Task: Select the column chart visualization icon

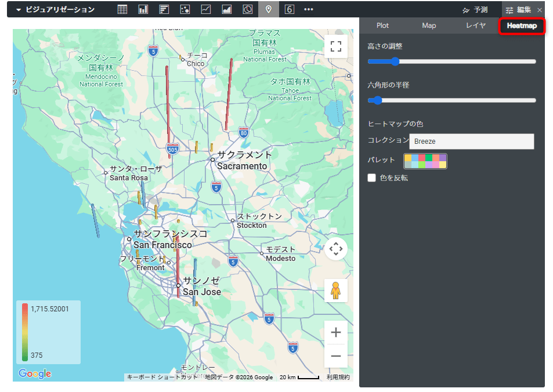Action: coord(143,9)
